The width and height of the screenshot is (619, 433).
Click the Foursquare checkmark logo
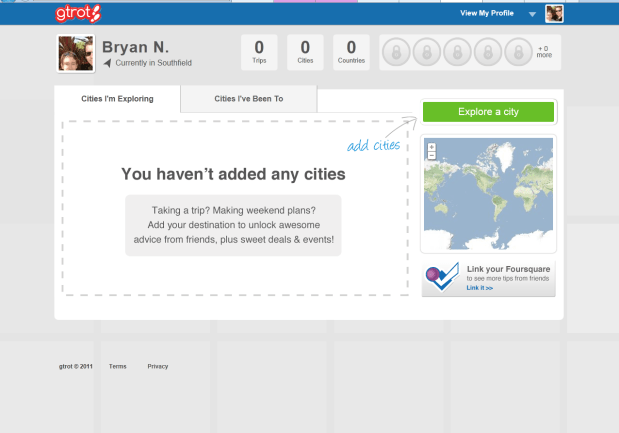coord(441,278)
